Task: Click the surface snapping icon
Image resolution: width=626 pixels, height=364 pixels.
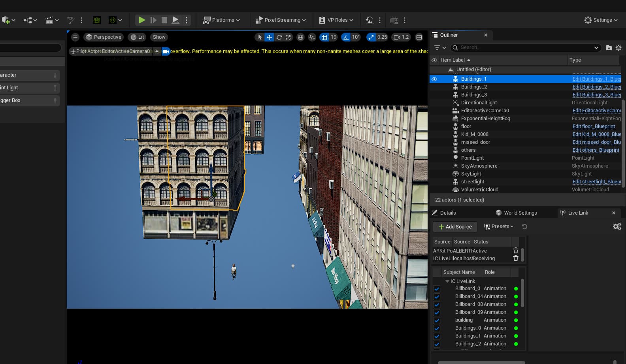Action: point(312,37)
